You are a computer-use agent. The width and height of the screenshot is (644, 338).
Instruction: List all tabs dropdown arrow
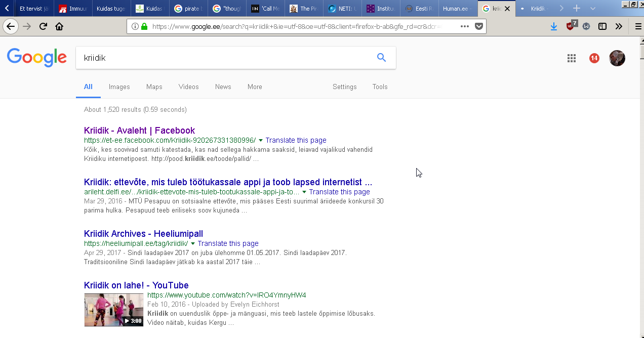(593, 9)
